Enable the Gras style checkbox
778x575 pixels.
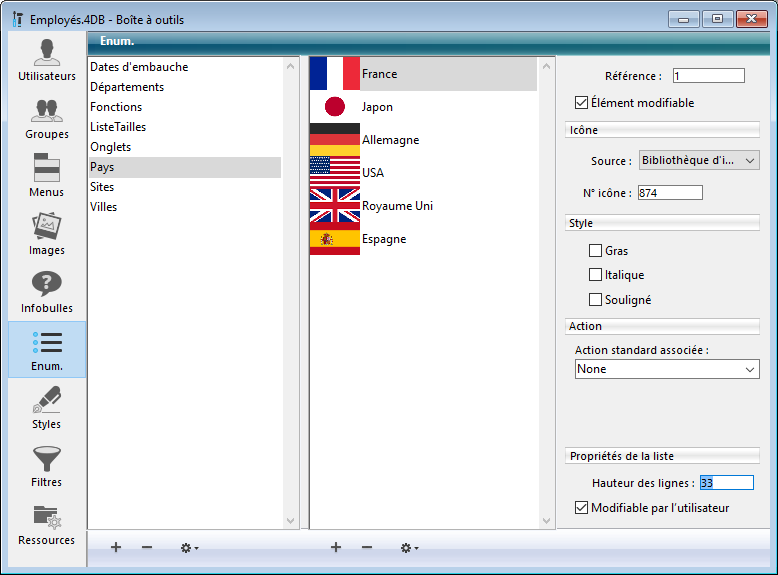coord(596,251)
